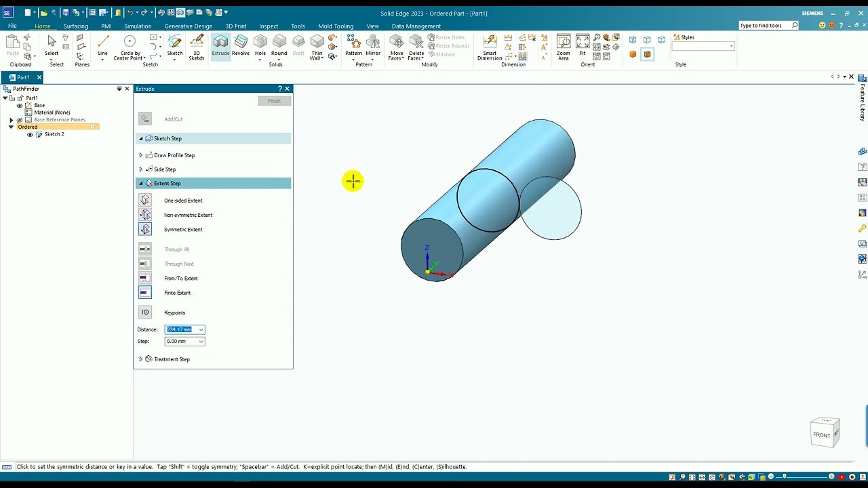Fit the model to view
The width and height of the screenshot is (868, 488).
coord(583,45)
